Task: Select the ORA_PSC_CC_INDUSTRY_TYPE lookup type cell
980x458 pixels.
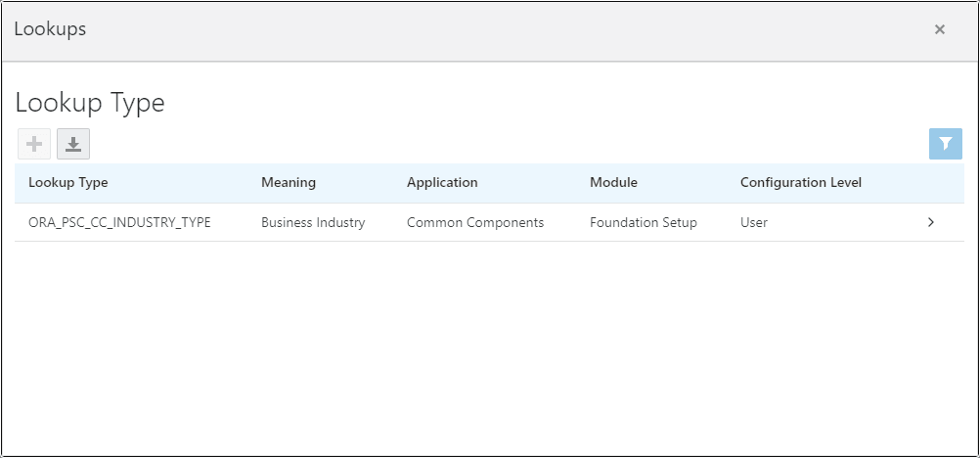Action: tap(119, 222)
